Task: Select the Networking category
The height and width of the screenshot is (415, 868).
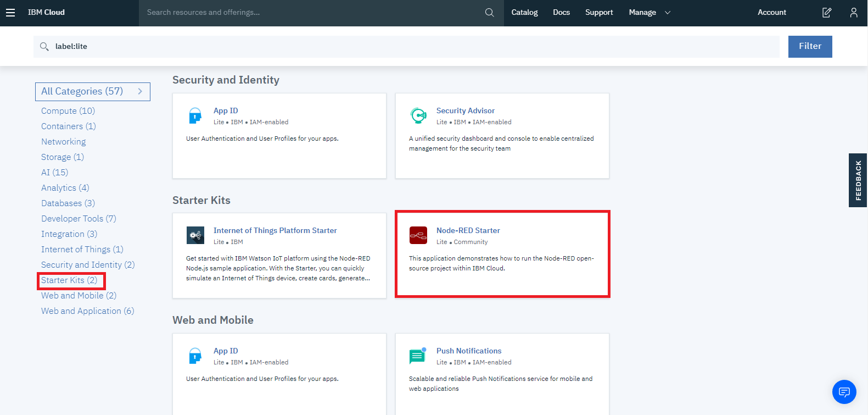Action: [x=64, y=142]
